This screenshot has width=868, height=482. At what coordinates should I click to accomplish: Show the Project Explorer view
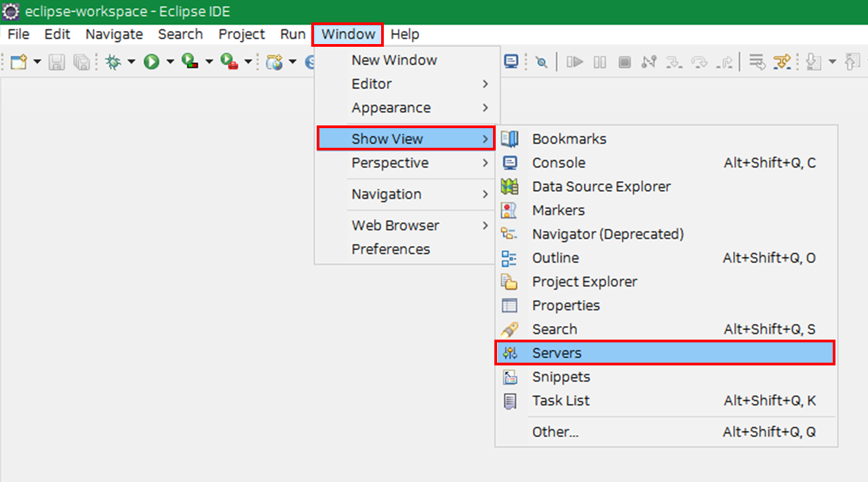(666, 281)
